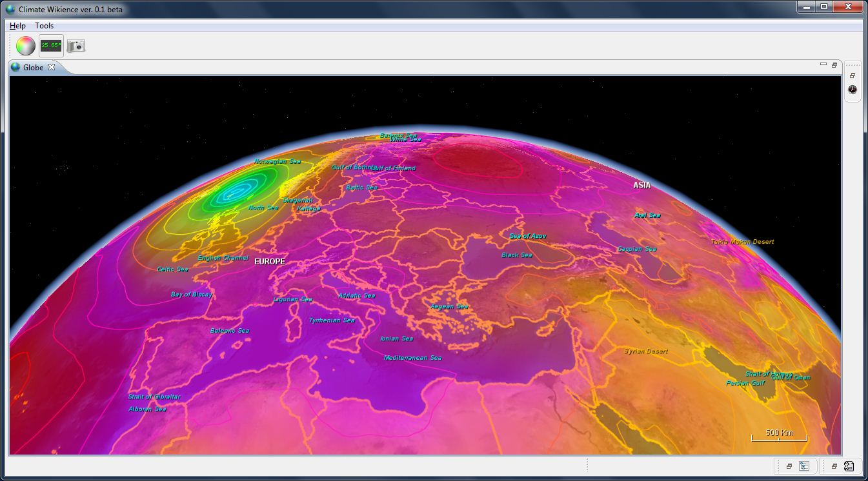Open the Tools menu
The image size is (868, 481).
(45, 26)
